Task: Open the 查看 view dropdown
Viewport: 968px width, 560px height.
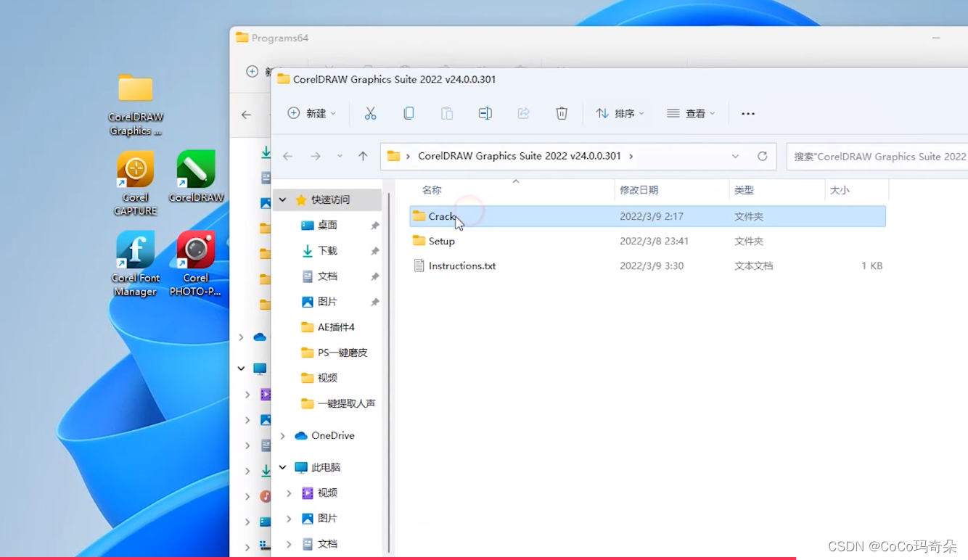Action: tap(691, 113)
